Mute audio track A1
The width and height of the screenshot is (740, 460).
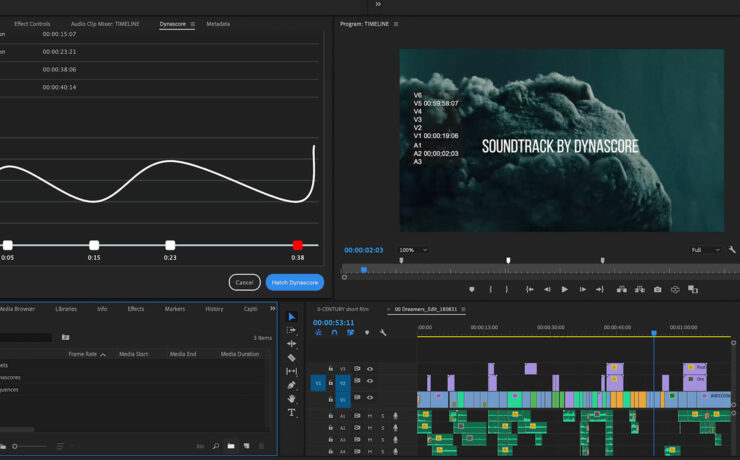tap(370, 416)
